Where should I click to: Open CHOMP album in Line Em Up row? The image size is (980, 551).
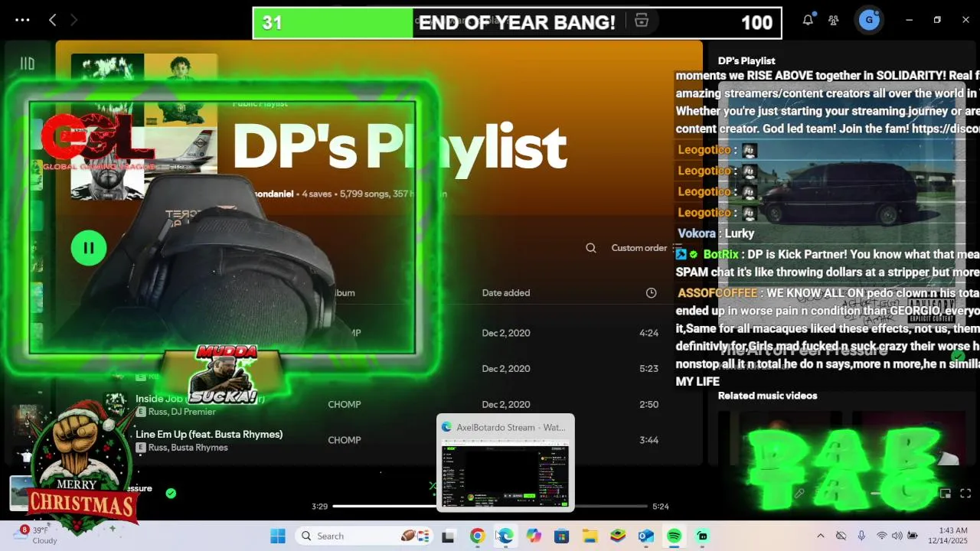(345, 440)
